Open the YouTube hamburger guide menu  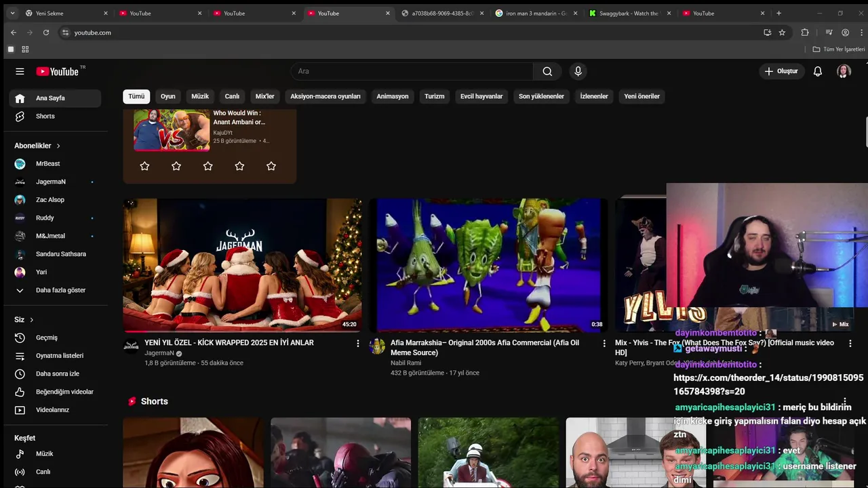tap(20, 71)
